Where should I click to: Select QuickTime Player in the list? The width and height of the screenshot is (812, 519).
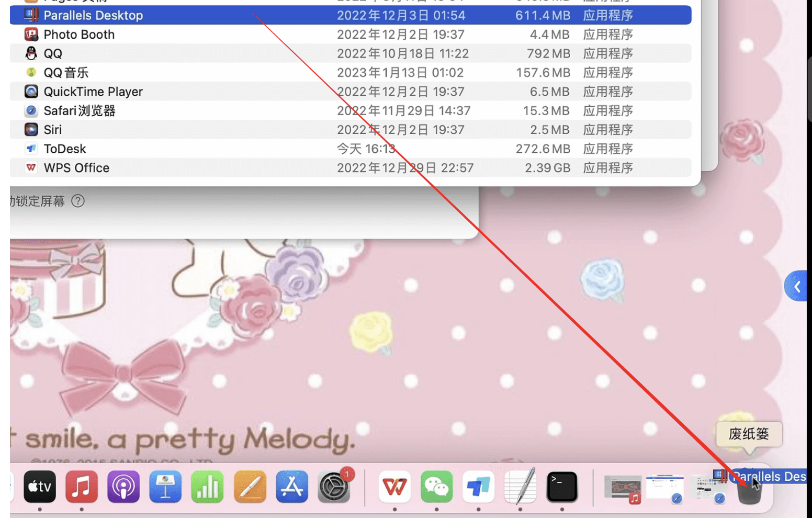point(93,92)
